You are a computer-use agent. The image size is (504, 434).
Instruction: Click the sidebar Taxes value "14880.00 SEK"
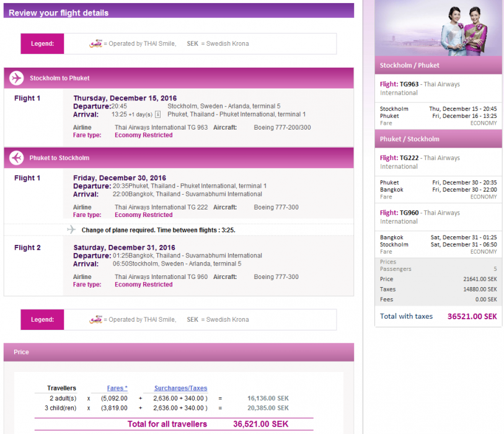pos(480,290)
